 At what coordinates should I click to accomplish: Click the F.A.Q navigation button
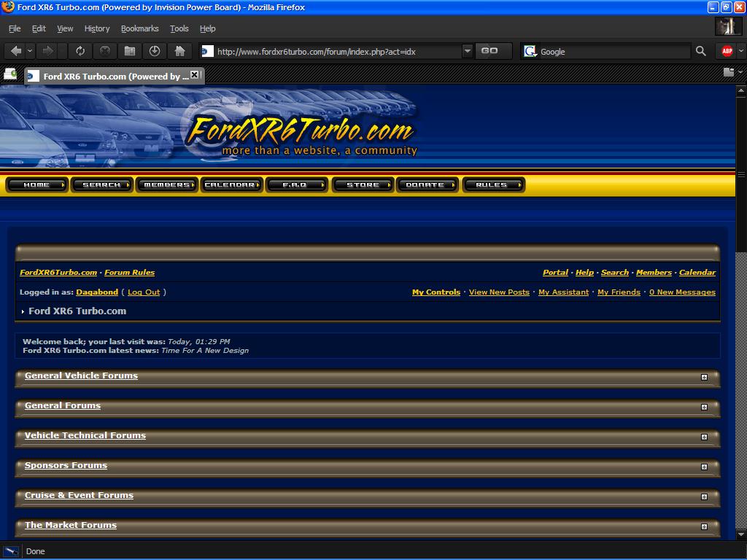pyautogui.click(x=297, y=184)
